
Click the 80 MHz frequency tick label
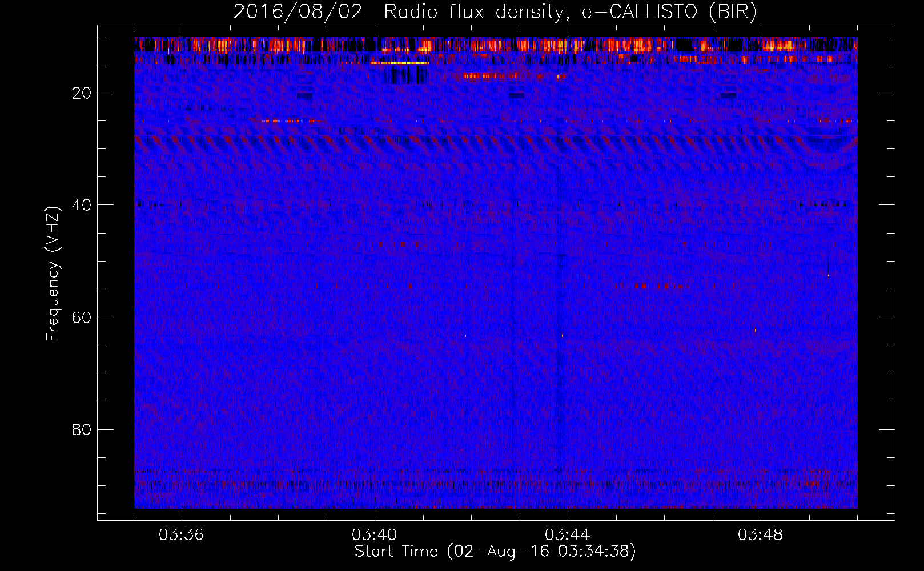[x=82, y=429]
